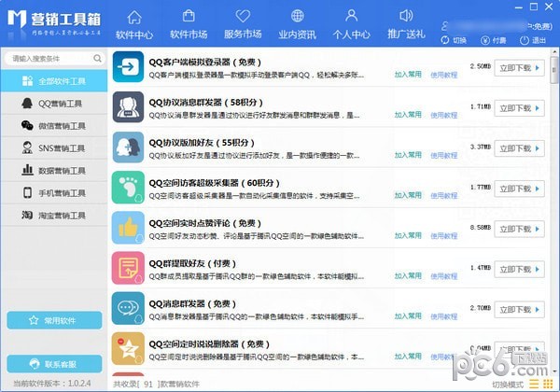Open 使用教程 for QQ空间实时点赞评论

point(444,236)
